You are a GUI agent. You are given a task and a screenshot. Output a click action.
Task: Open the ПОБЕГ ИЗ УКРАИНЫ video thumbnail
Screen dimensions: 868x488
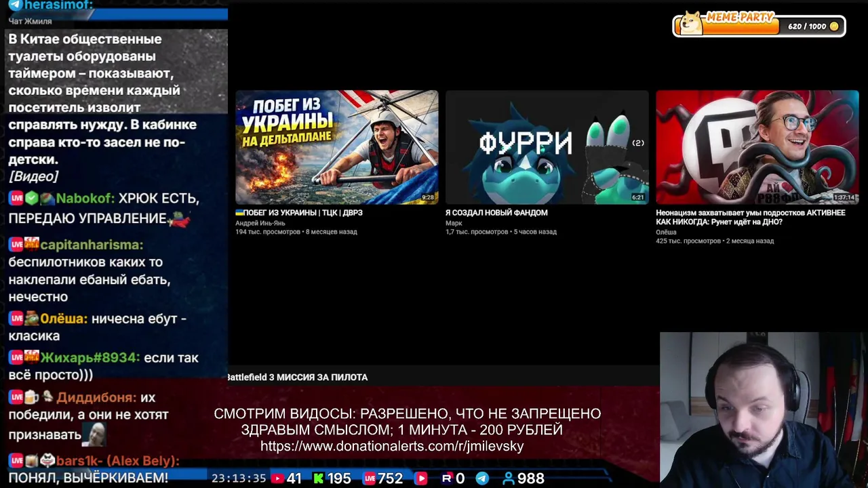coord(336,147)
